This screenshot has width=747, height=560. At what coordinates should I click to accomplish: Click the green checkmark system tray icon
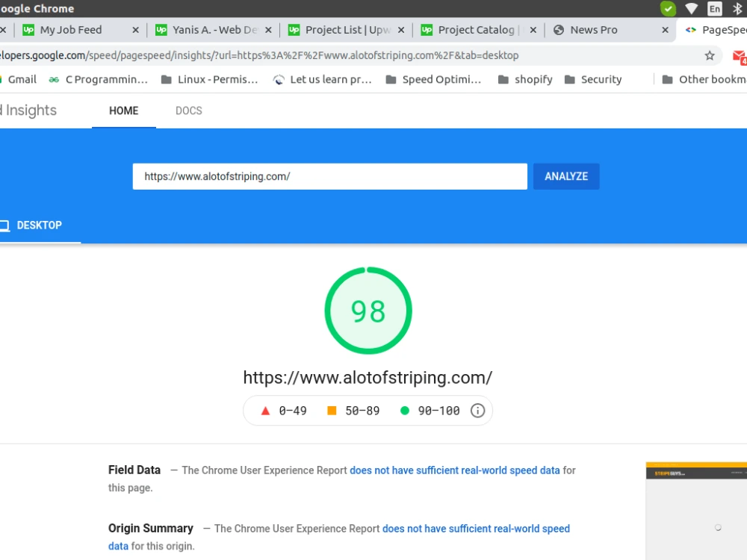pyautogui.click(x=668, y=8)
